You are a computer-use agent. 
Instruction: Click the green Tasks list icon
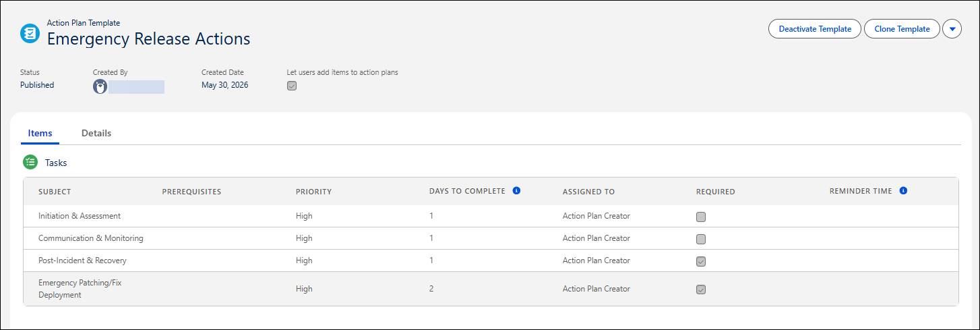pyautogui.click(x=30, y=162)
